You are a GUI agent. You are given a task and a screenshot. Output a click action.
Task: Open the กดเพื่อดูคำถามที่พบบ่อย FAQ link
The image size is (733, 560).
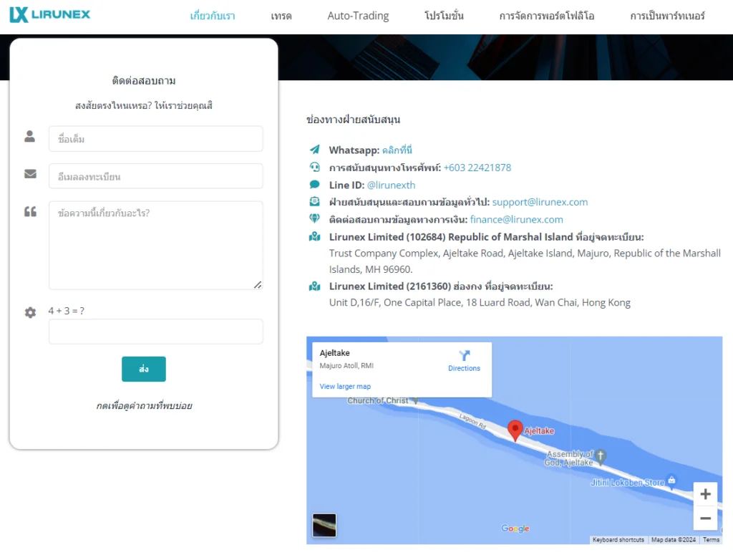[144, 405]
